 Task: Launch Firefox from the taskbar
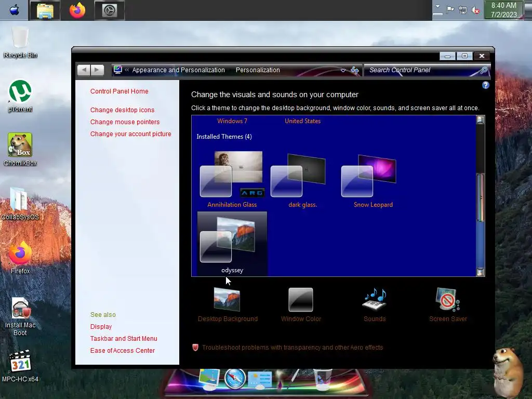point(77,10)
